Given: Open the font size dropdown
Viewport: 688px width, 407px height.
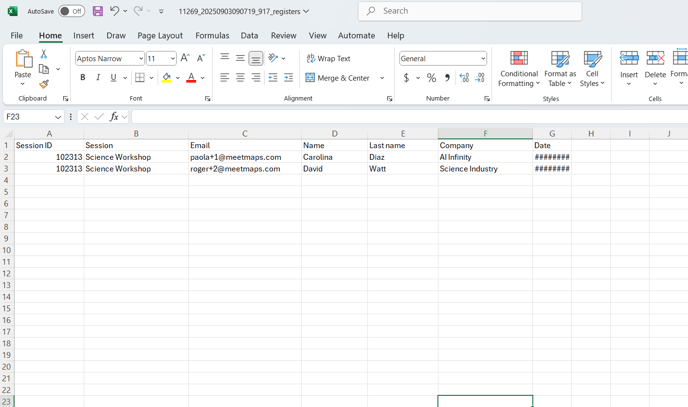Looking at the screenshot, I should pyautogui.click(x=172, y=58).
